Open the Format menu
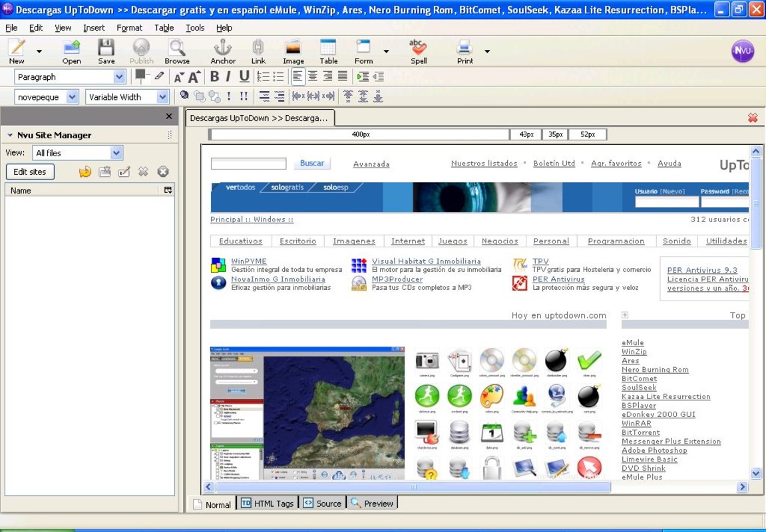766x532 pixels. pos(129,28)
